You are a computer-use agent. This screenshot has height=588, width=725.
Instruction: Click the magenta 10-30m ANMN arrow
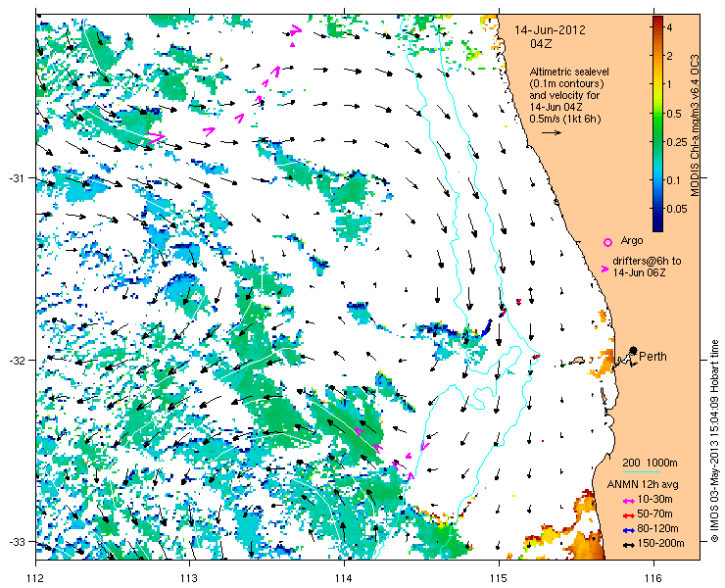point(627,501)
